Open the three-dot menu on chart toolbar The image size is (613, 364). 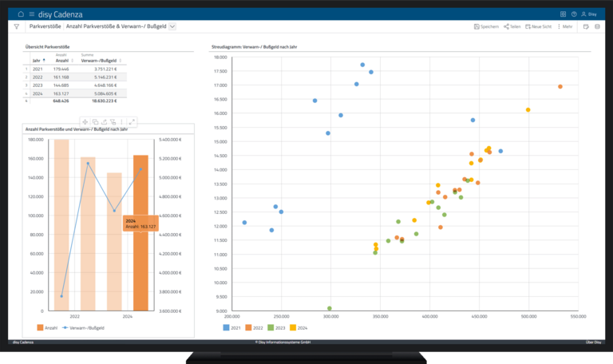[x=122, y=122]
